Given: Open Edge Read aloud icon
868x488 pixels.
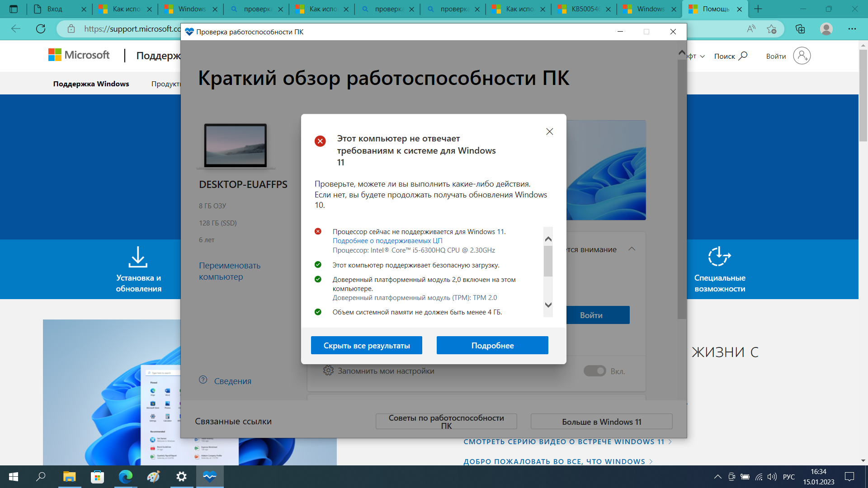Looking at the screenshot, I should [x=751, y=29].
